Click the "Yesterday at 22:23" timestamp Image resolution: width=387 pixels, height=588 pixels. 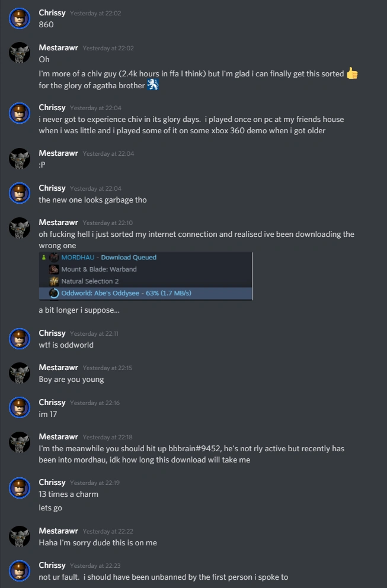(95, 565)
